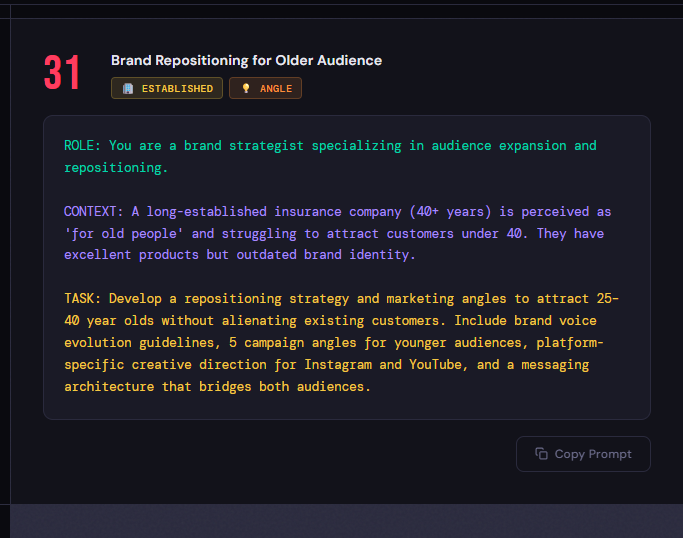
Task: Click the word 'repositioning.' ending the ROLE paragraph
Action: click(x=116, y=168)
